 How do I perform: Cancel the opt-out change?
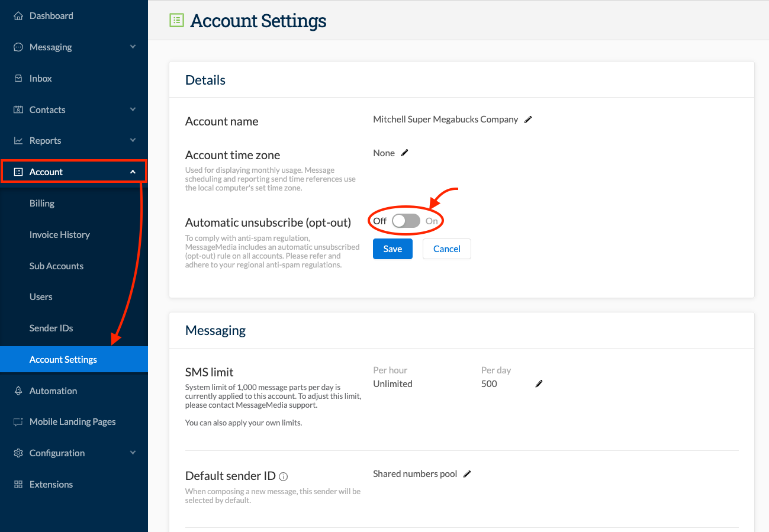click(x=446, y=249)
